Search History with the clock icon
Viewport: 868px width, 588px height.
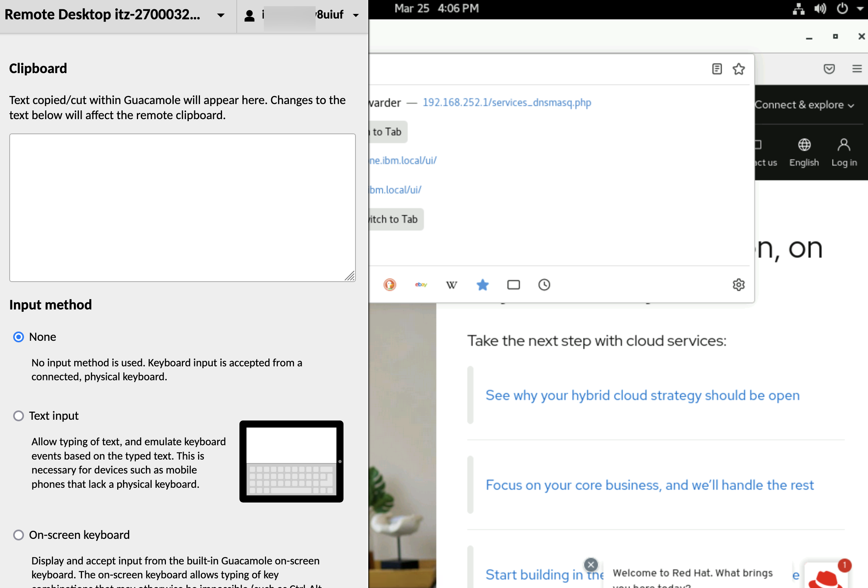[x=544, y=285]
